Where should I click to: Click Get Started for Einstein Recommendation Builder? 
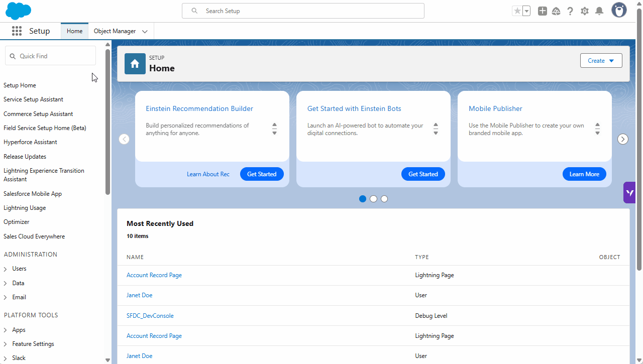(262, 174)
